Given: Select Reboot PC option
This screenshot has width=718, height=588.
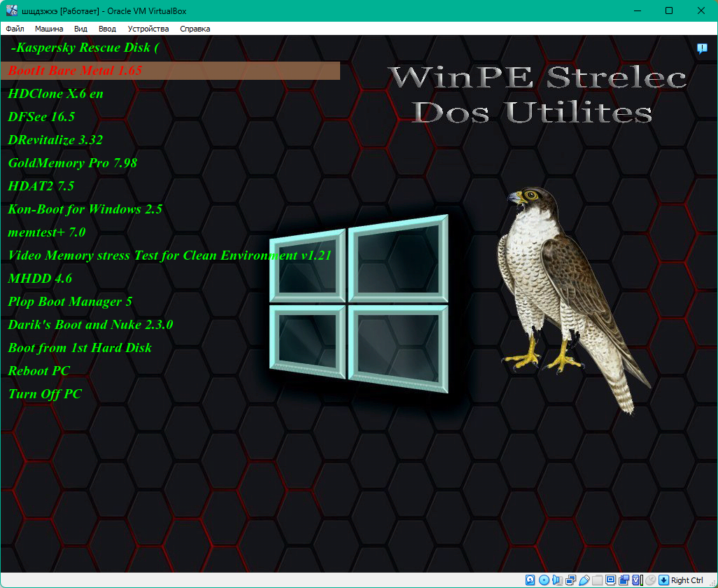Looking at the screenshot, I should 38,371.
